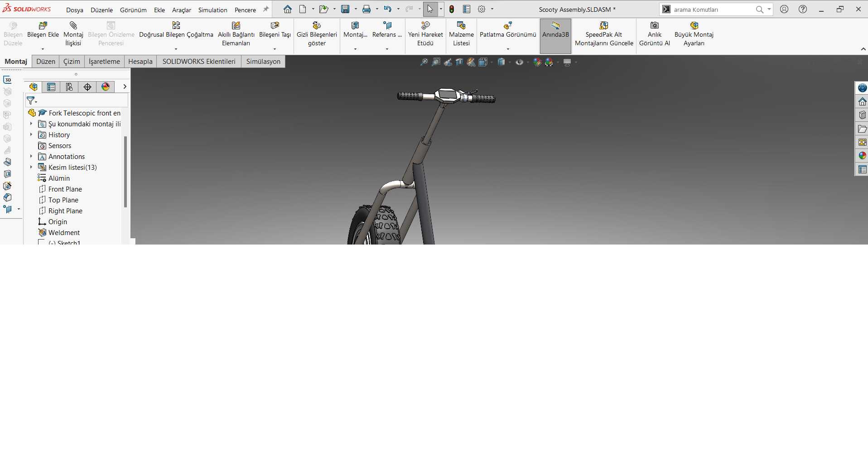Click the 3D icon on left sidebar
868x461 pixels.
(x=8, y=80)
